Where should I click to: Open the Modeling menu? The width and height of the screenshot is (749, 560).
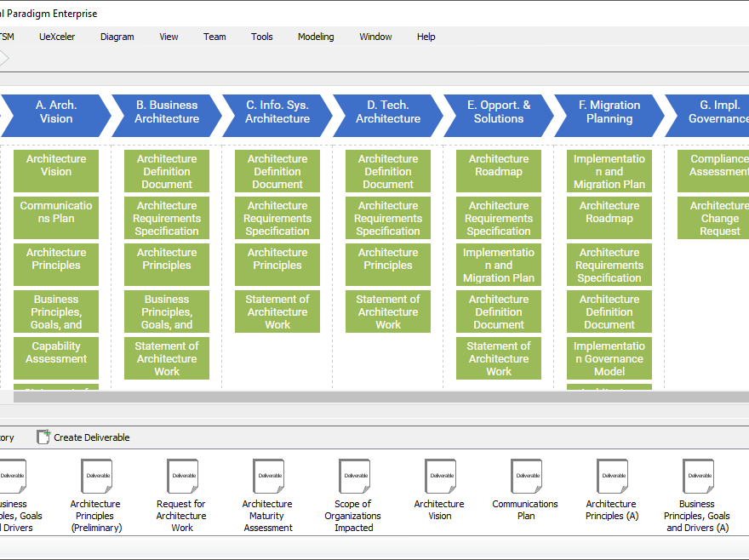[x=315, y=37]
